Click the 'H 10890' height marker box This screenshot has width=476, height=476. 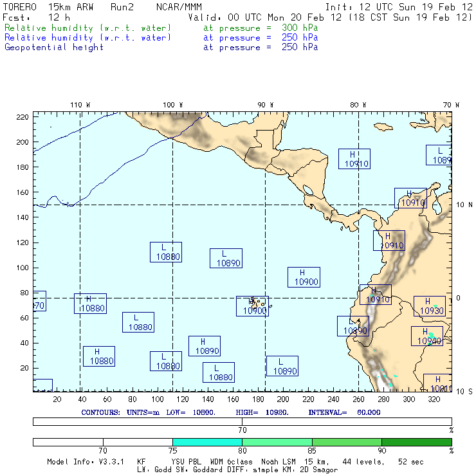coord(205,346)
